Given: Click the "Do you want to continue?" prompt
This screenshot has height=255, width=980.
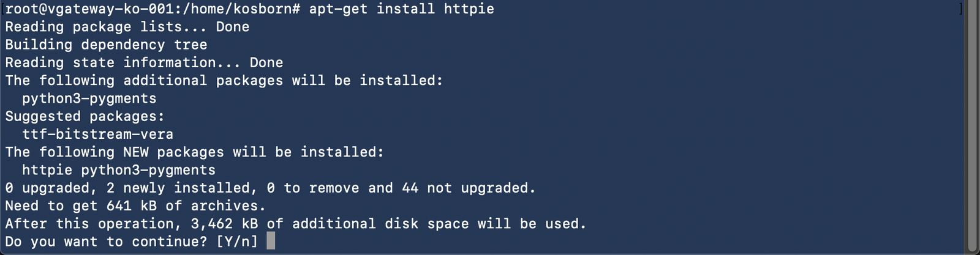Looking at the screenshot, I should (x=106, y=242).
